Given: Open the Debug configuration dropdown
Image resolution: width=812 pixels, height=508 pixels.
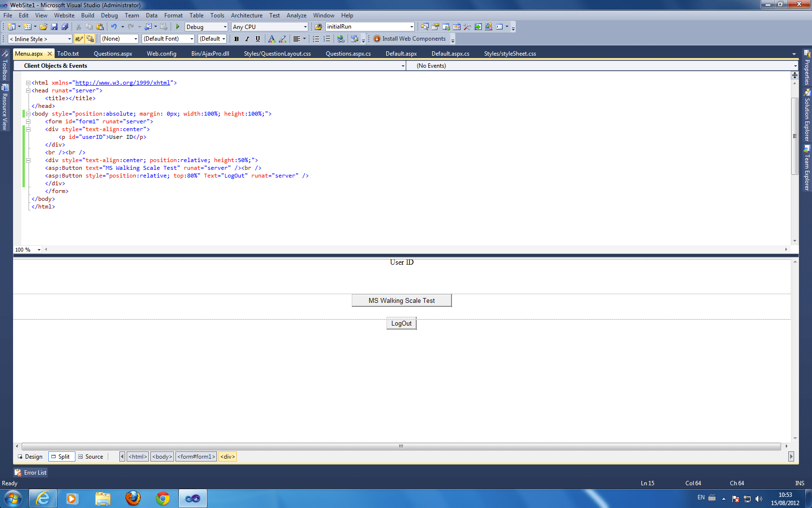Looking at the screenshot, I should point(224,27).
